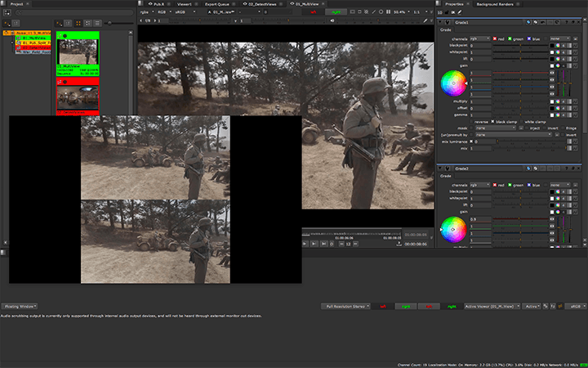Screen dimensions: 588x368
Task: Open the Project tab
Action: (x=16, y=4)
